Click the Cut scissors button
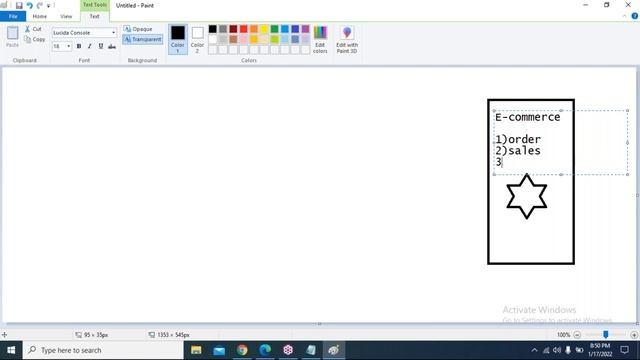 pyautogui.click(x=33, y=29)
